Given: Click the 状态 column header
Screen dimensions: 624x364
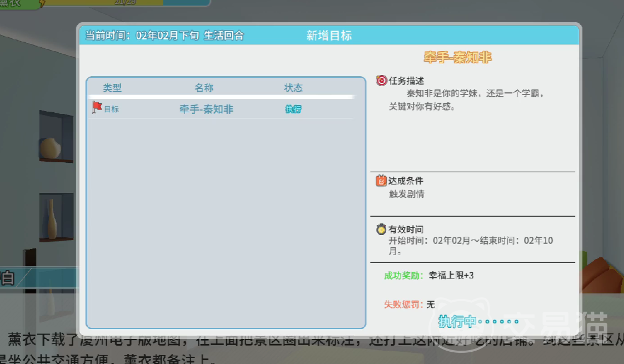Looking at the screenshot, I should pos(293,88).
